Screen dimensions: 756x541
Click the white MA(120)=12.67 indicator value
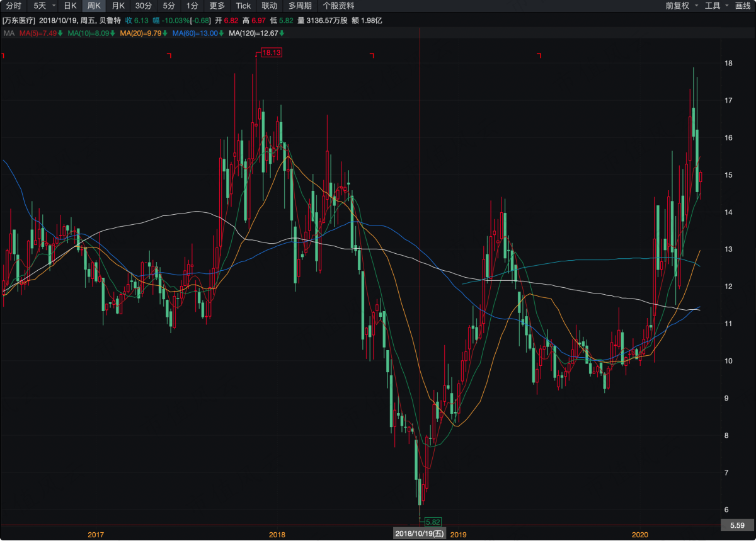point(255,33)
